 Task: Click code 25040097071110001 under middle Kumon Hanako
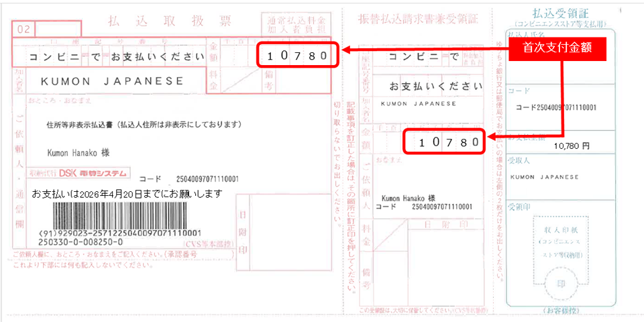coord(441,207)
